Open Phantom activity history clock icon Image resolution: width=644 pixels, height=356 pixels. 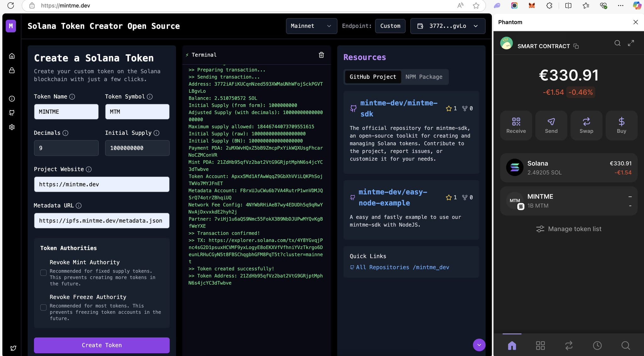pyautogui.click(x=597, y=345)
